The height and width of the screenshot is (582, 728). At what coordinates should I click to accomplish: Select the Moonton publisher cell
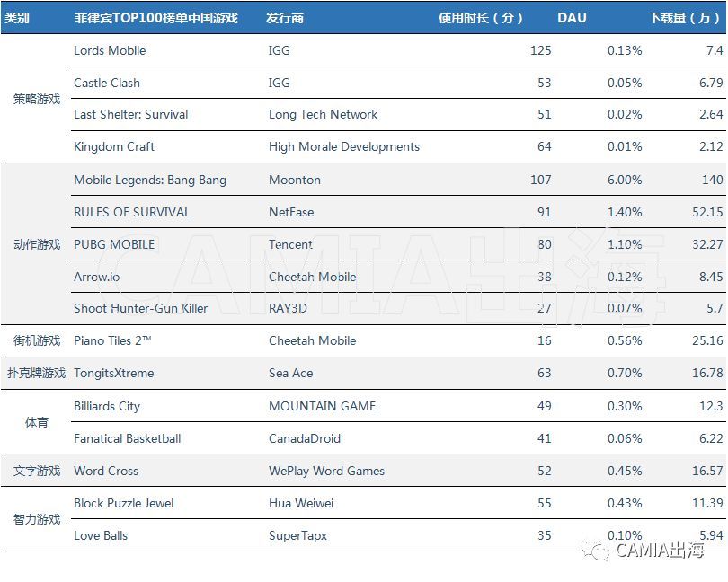coord(295,180)
